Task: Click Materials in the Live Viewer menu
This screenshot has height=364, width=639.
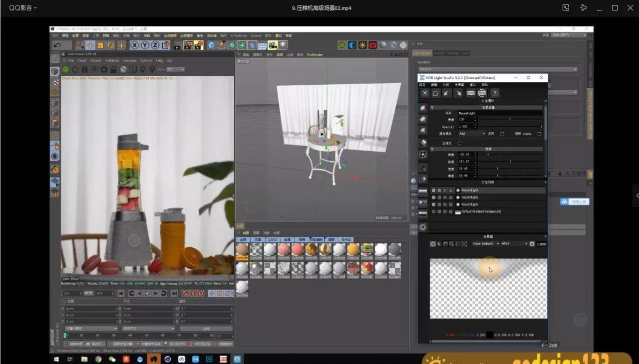Action: [112, 60]
